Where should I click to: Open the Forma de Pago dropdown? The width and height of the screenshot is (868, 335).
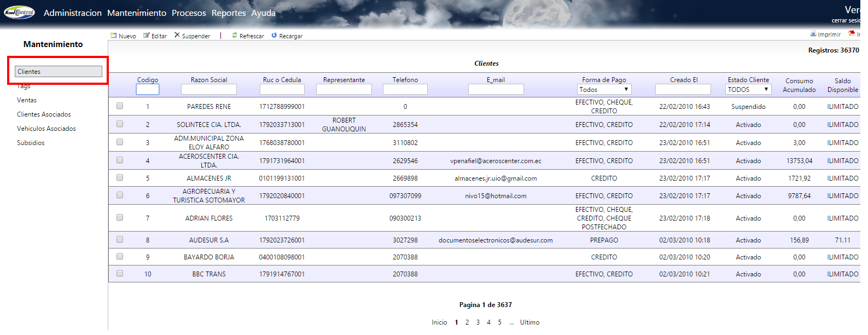click(x=604, y=89)
